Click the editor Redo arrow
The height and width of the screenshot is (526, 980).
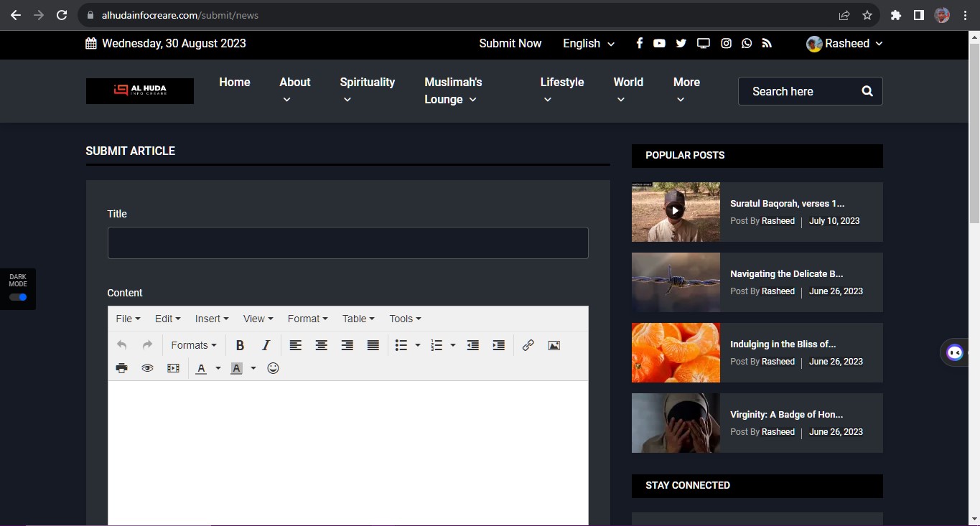pos(147,345)
